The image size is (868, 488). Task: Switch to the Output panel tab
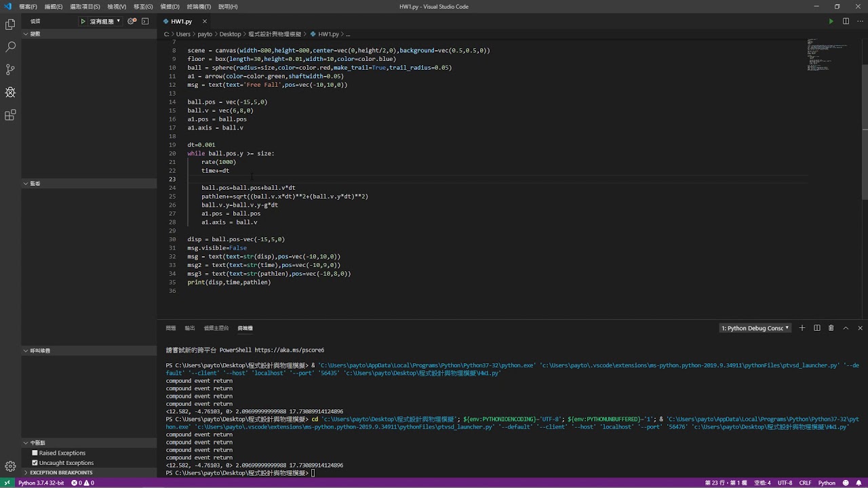[x=190, y=328]
